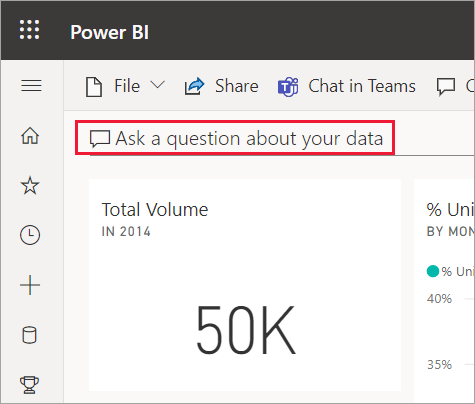Open the Total Volume tile
The image size is (475, 404).
245,285
